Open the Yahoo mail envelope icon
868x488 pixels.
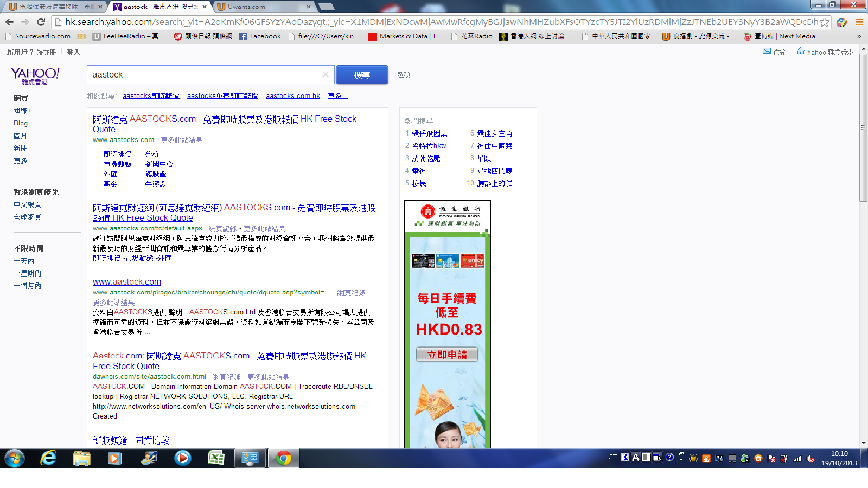tap(767, 51)
